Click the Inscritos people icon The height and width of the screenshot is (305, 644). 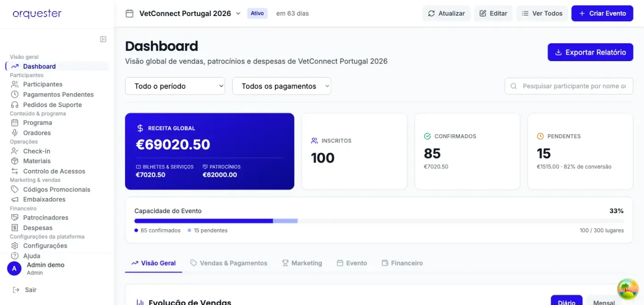click(315, 141)
